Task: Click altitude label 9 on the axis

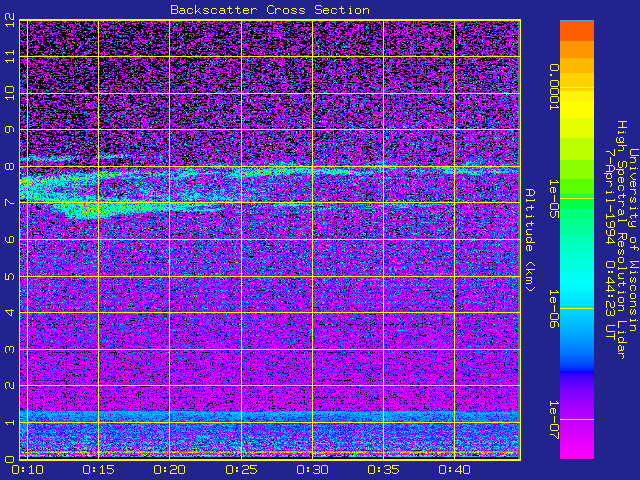Action: point(10,129)
